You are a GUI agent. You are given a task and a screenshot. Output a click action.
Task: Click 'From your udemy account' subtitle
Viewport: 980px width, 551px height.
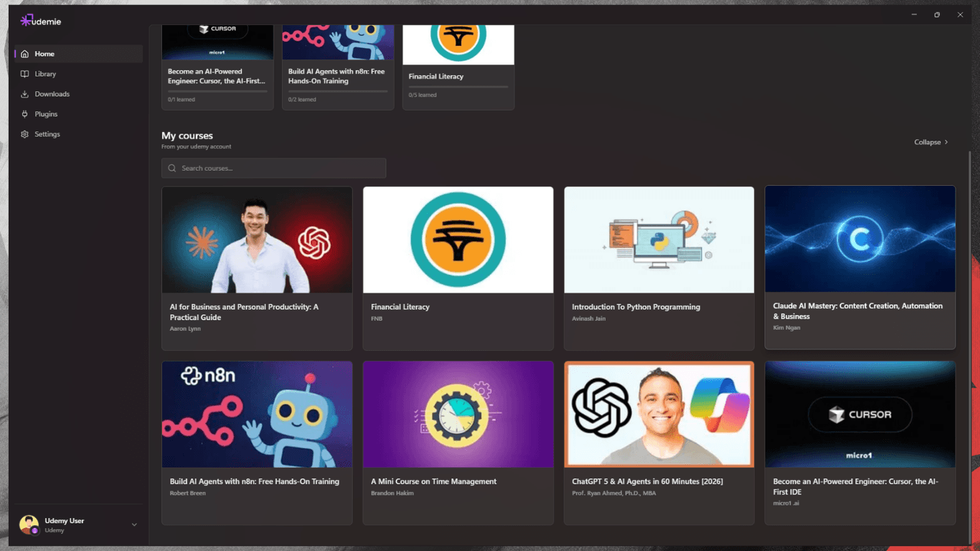[196, 147]
